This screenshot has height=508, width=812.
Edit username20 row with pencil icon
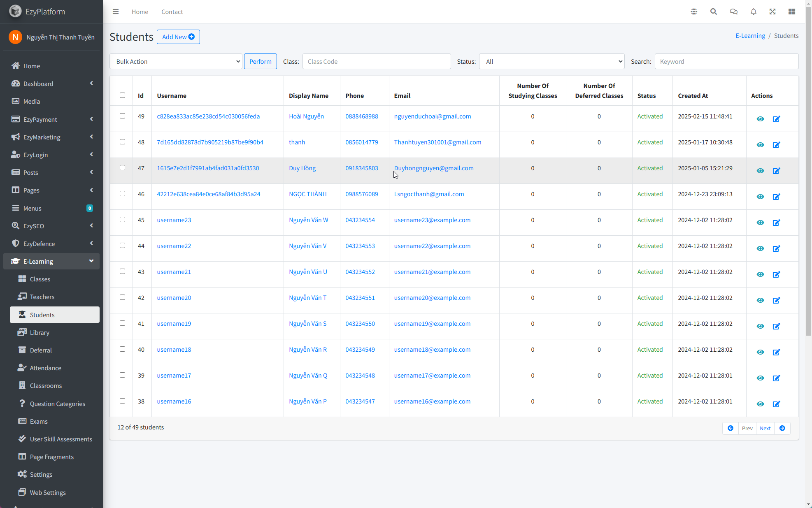click(776, 300)
